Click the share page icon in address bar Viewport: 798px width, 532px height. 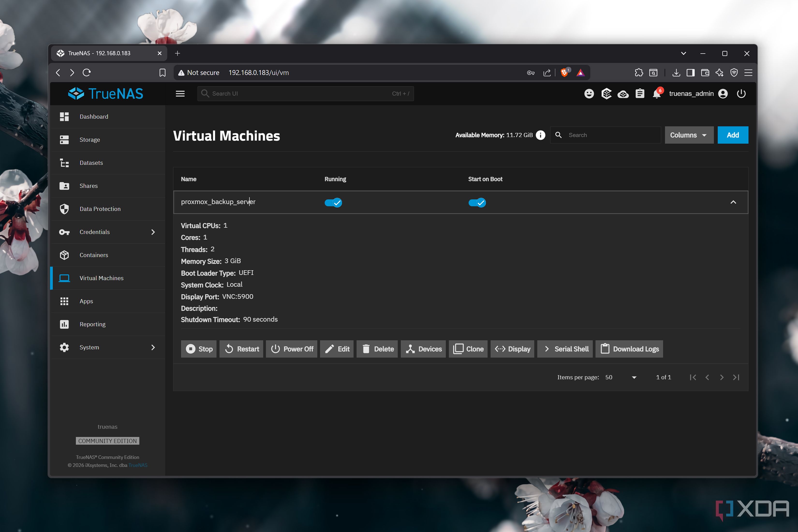point(547,73)
